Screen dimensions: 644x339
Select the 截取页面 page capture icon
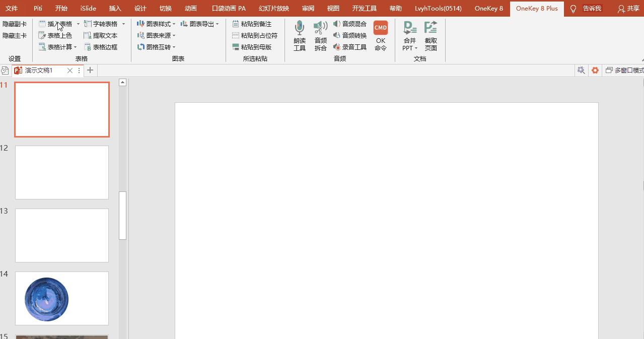(x=431, y=36)
